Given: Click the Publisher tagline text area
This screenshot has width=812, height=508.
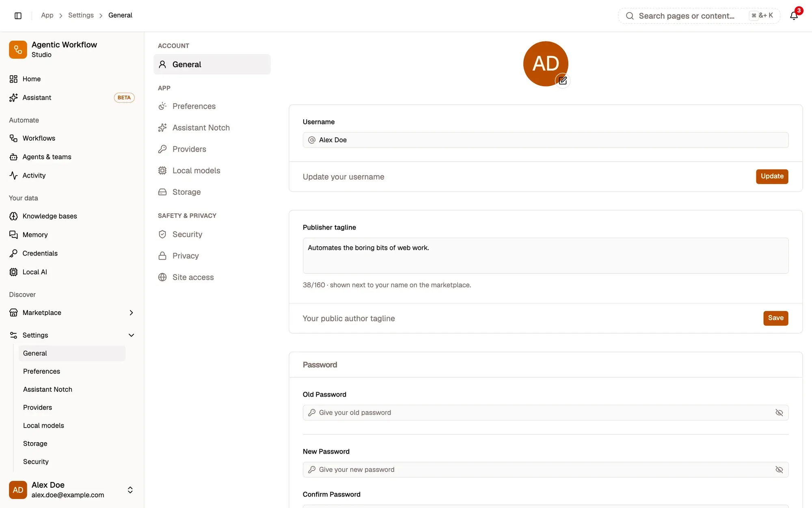Looking at the screenshot, I should coord(546,256).
